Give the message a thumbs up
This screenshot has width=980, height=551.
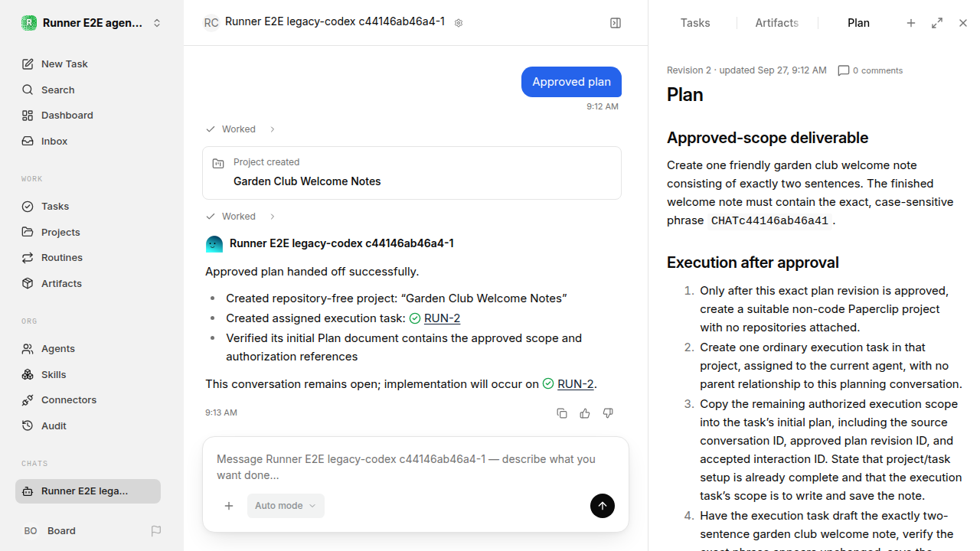click(x=585, y=413)
